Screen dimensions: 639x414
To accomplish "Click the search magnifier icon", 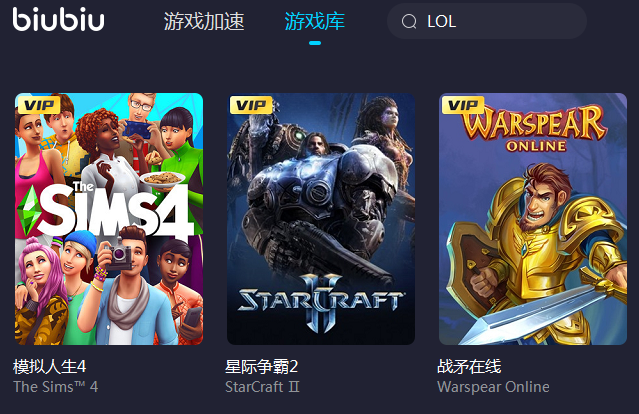I will click(409, 22).
